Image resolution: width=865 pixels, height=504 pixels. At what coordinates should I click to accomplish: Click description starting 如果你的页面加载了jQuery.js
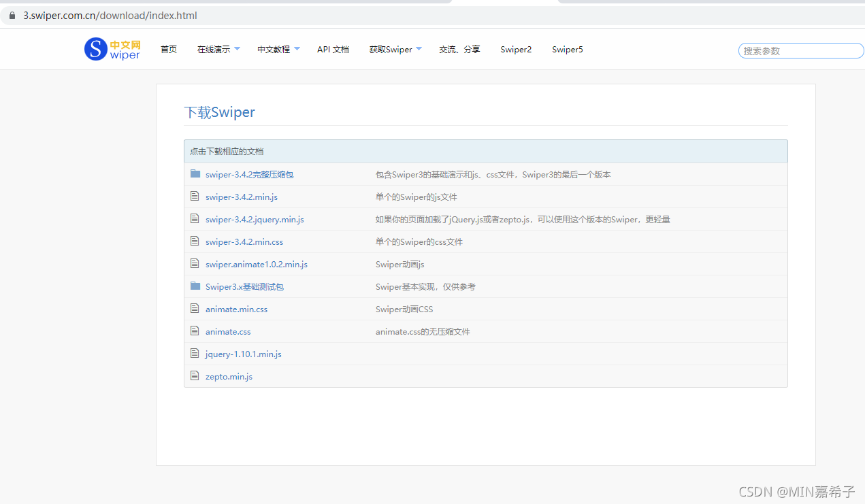coord(523,220)
